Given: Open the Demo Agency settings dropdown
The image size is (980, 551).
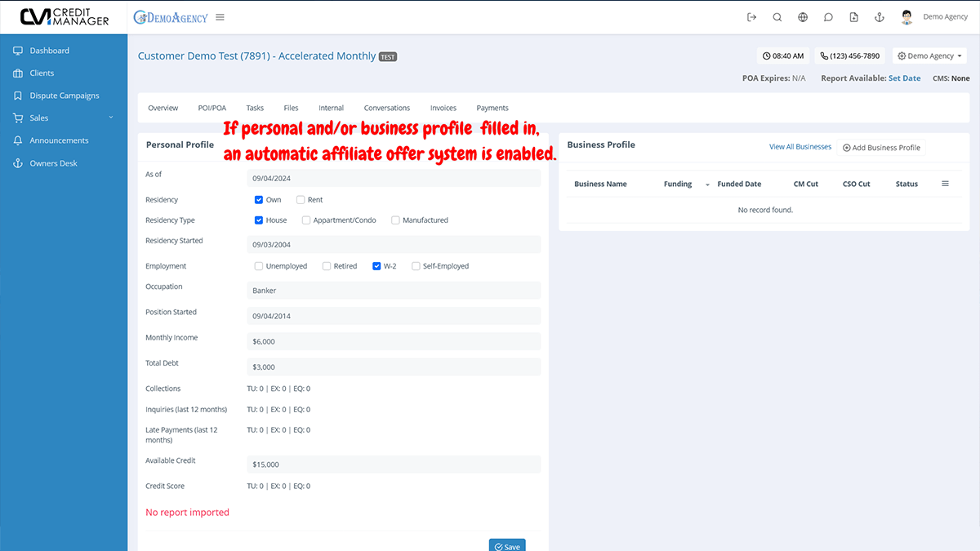Looking at the screenshot, I should (x=929, y=55).
